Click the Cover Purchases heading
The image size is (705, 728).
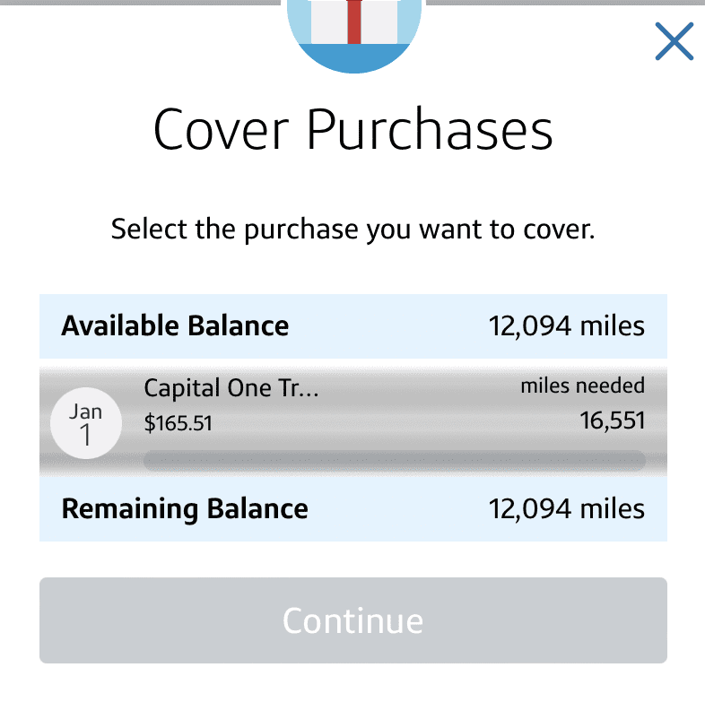tap(353, 129)
